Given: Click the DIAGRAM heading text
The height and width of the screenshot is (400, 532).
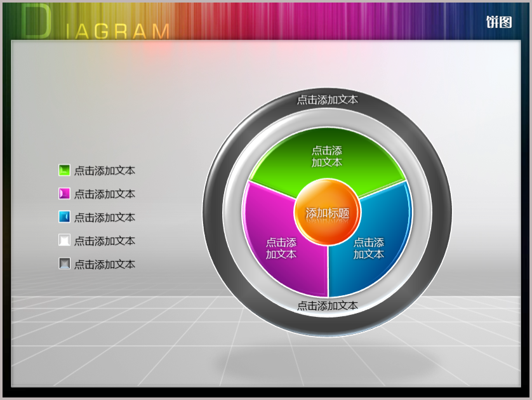Looking at the screenshot, I should point(96,22).
